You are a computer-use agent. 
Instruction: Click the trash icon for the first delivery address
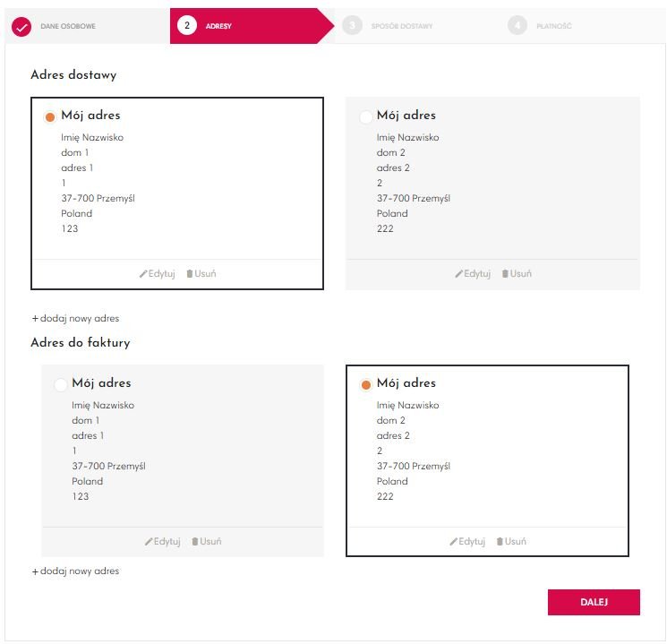(190, 274)
